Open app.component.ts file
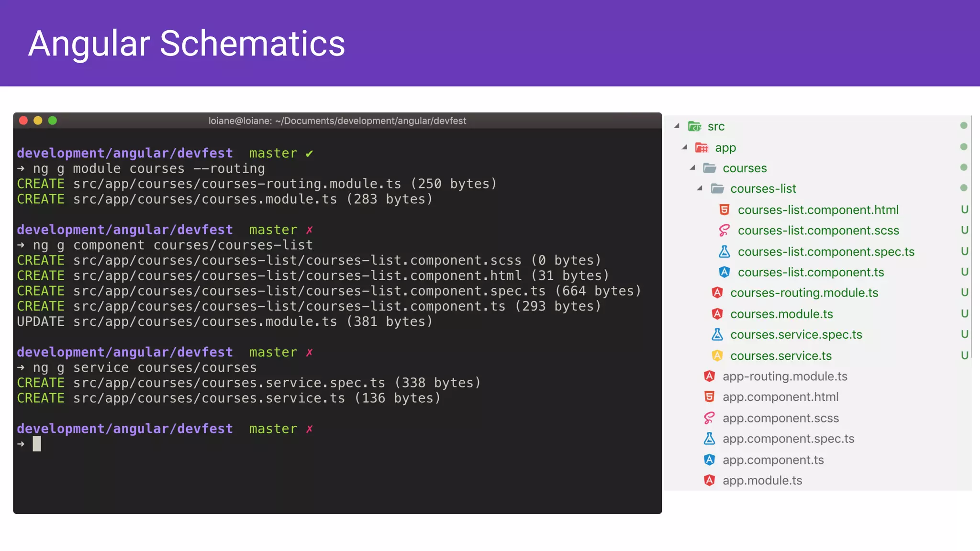Image resolution: width=980 pixels, height=551 pixels. (773, 460)
